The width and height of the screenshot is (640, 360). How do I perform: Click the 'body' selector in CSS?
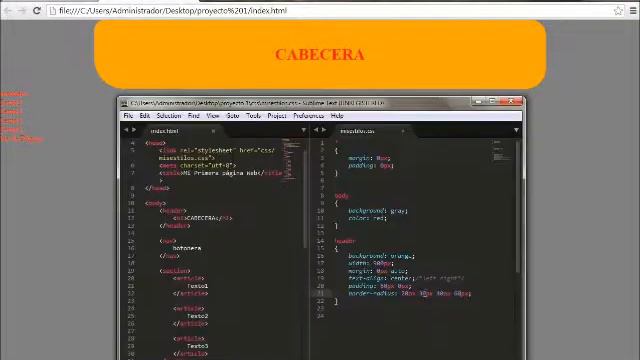click(x=342, y=196)
